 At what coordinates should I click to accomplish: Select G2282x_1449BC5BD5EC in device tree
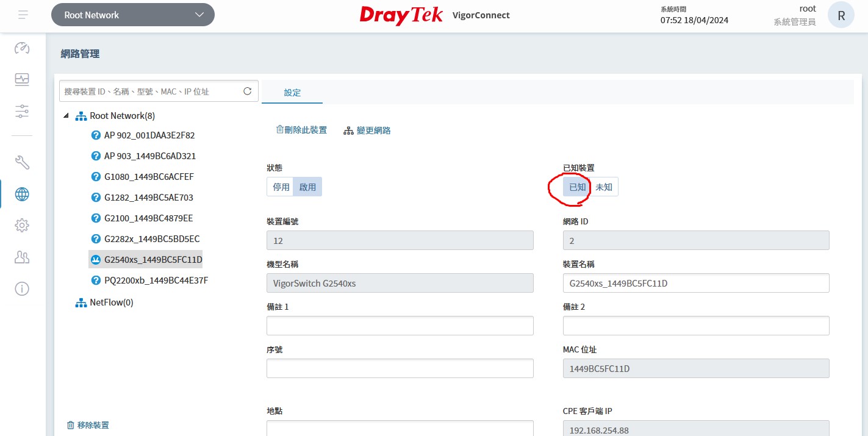coord(151,239)
